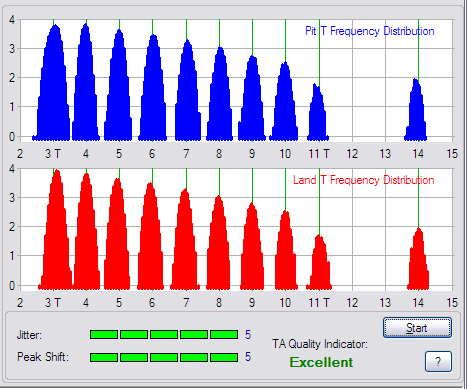
Task: Click the 14T peak in the Pit distribution chart
Action: pos(416,109)
